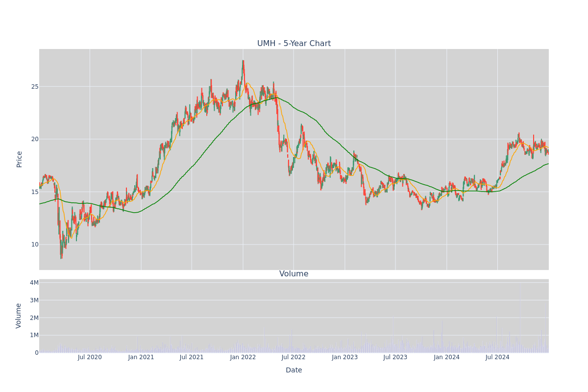Select the rotated "Price" y-axis label

click(x=20, y=159)
